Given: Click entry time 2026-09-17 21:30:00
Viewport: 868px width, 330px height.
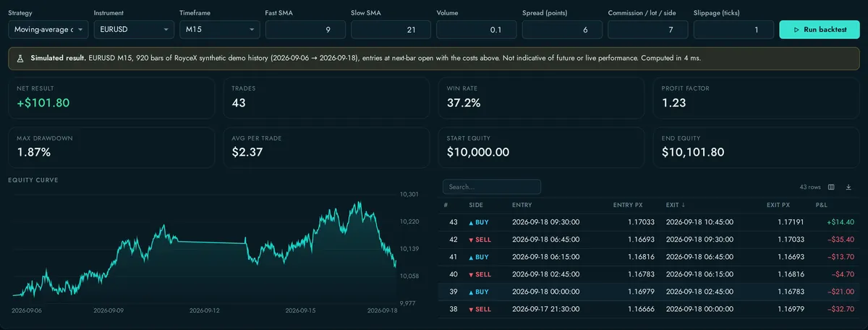Looking at the screenshot, I should tap(545, 309).
